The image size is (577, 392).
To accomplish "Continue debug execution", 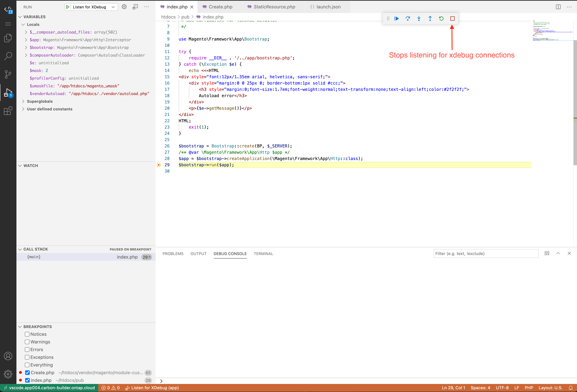I will pos(397,19).
